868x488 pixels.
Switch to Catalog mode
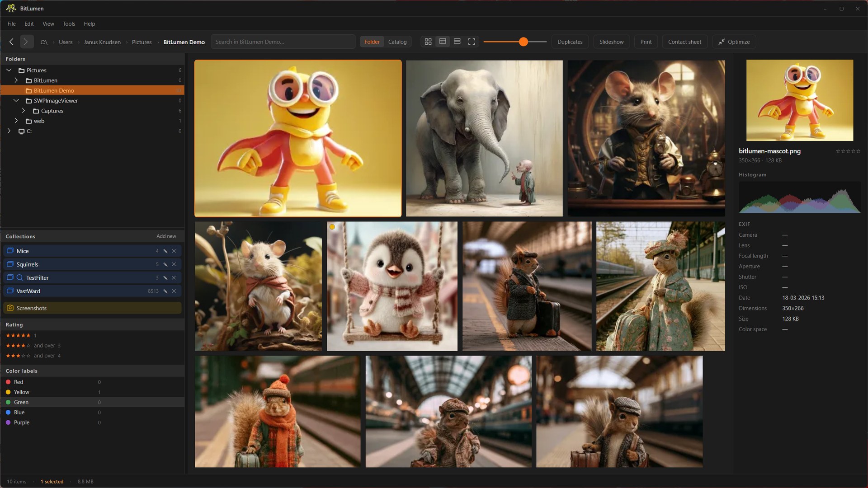[x=397, y=42]
